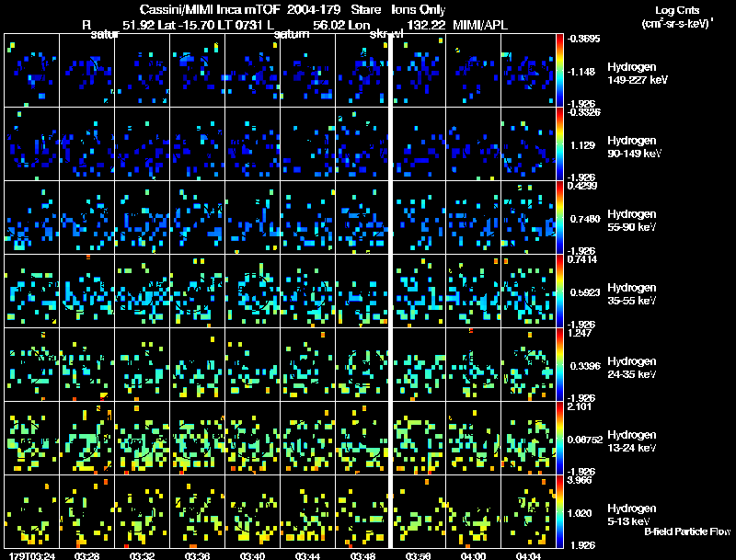Click the Lon label in the header
This screenshot has height=560, width=736.
point(359,25)
